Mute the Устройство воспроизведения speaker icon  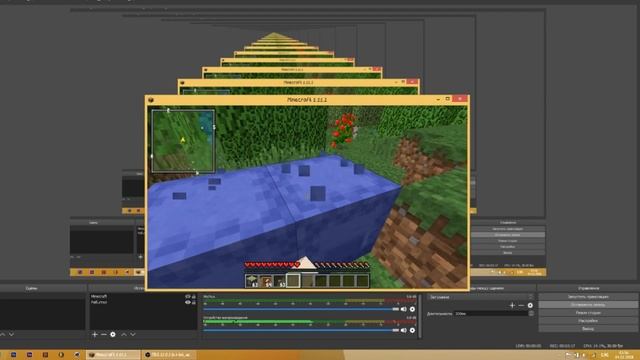(x=404, y=330)
